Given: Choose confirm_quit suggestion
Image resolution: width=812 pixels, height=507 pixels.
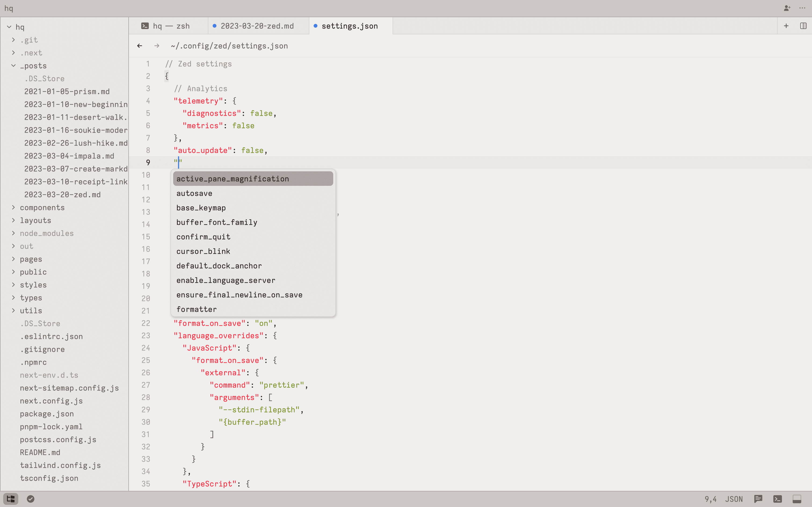Looking at the screenshot, I should coord(253,237).
